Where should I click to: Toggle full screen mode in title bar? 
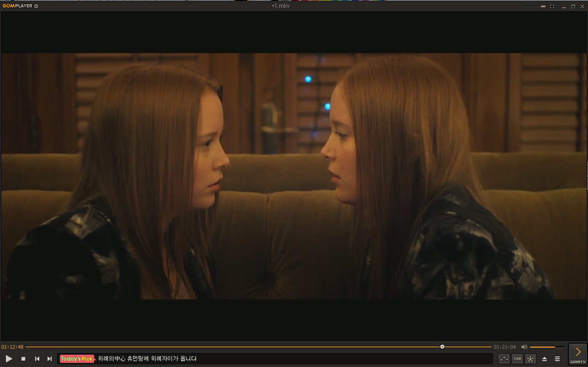552,6
